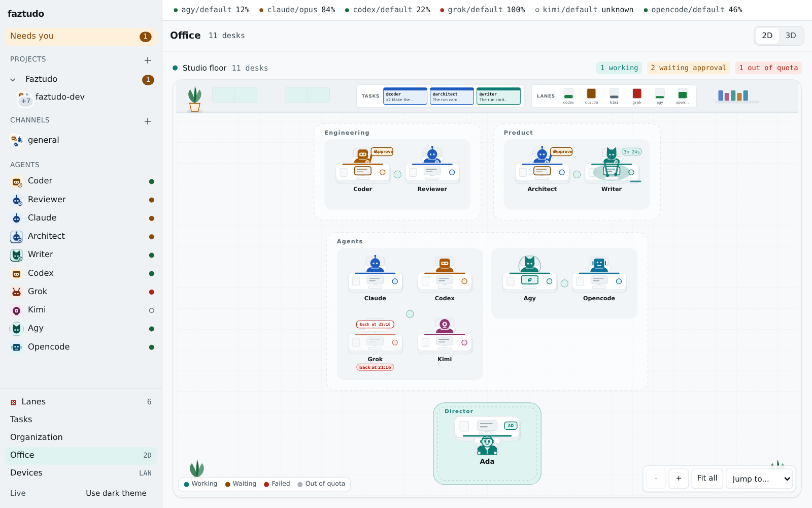Click the Reviewer agent avatar in sidebar
Image resolution: width=812 pixels, height=508 pixels.
pos(17,200)
